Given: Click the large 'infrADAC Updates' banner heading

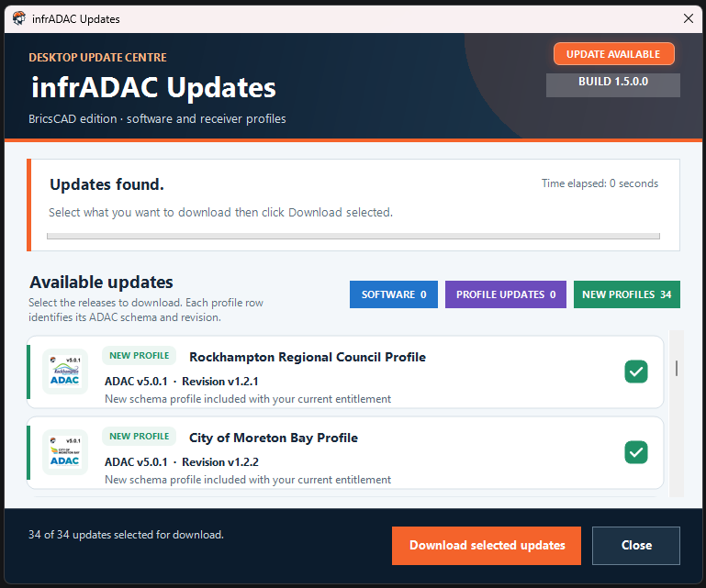Looking at the screenshot, I should tap(153, 87).
